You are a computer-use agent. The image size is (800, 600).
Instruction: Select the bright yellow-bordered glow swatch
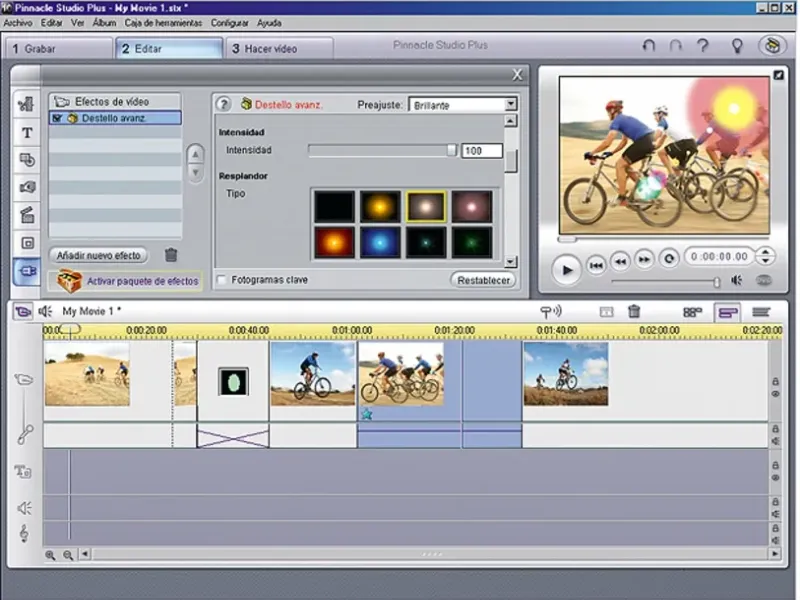click(426, 206)
